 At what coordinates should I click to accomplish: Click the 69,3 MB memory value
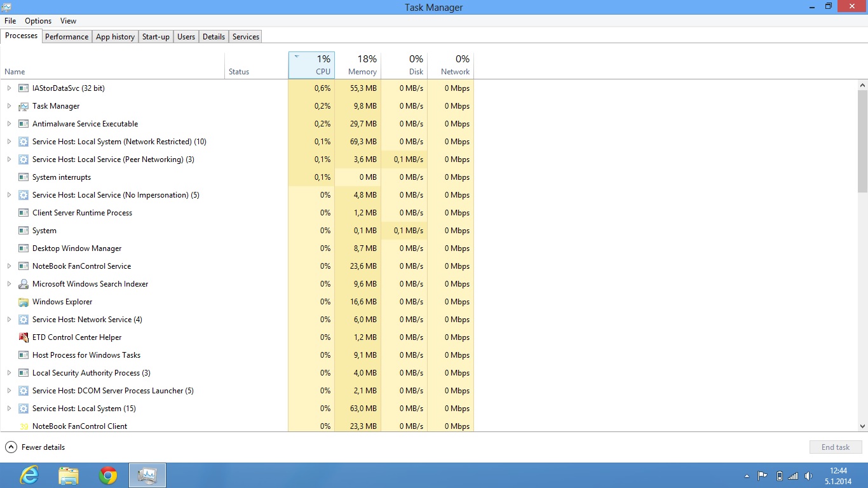(x=363, y=142)
